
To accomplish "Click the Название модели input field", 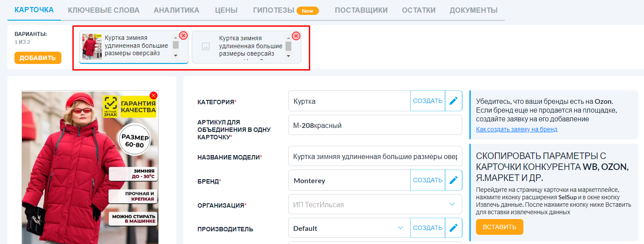I will click(375, 156).
